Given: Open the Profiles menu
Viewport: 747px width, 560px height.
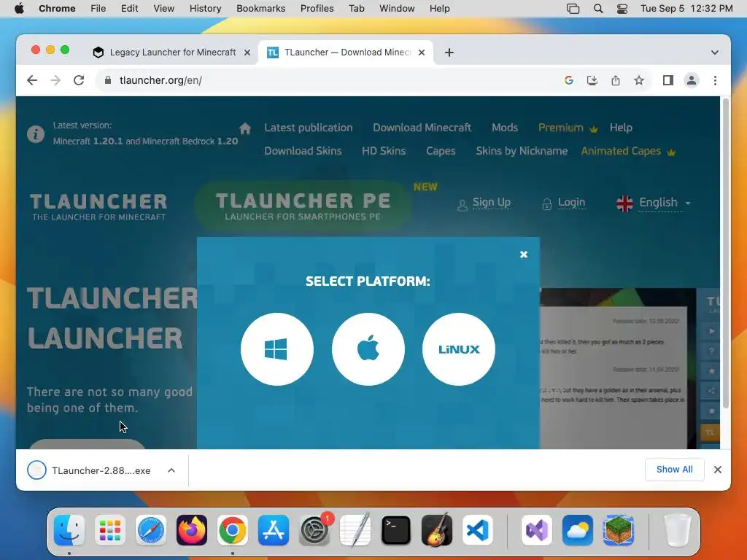Looking at the screenshot, I should 317,9.
